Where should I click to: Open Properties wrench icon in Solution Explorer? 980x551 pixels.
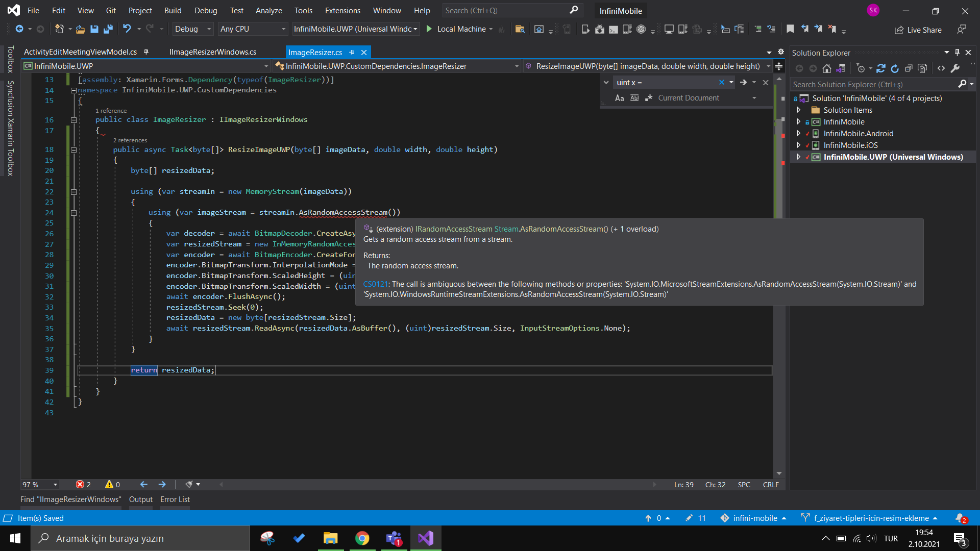[x=955, y=68]
